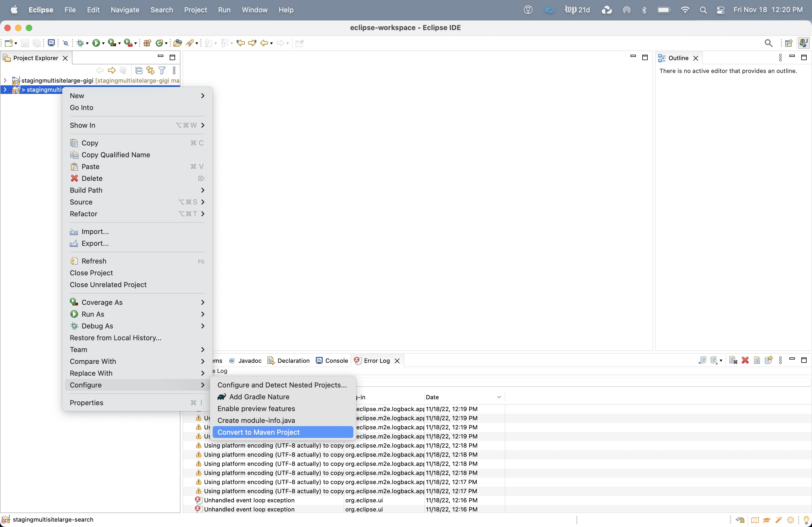Choose Go Into from context menu

pos(137,108)
